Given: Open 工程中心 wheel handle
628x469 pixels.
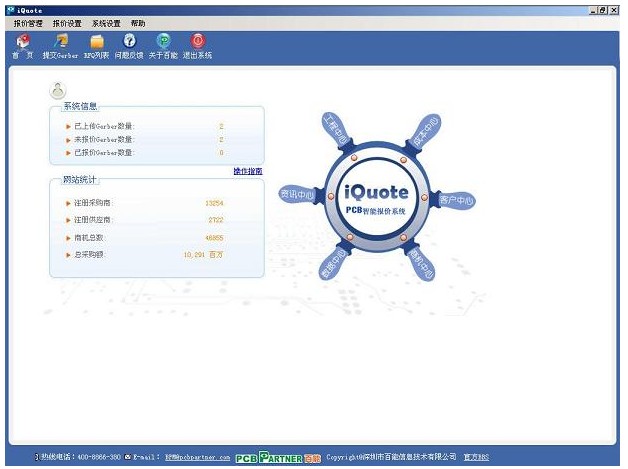Looking at the screenshot, I should click(x=336, y=129).
